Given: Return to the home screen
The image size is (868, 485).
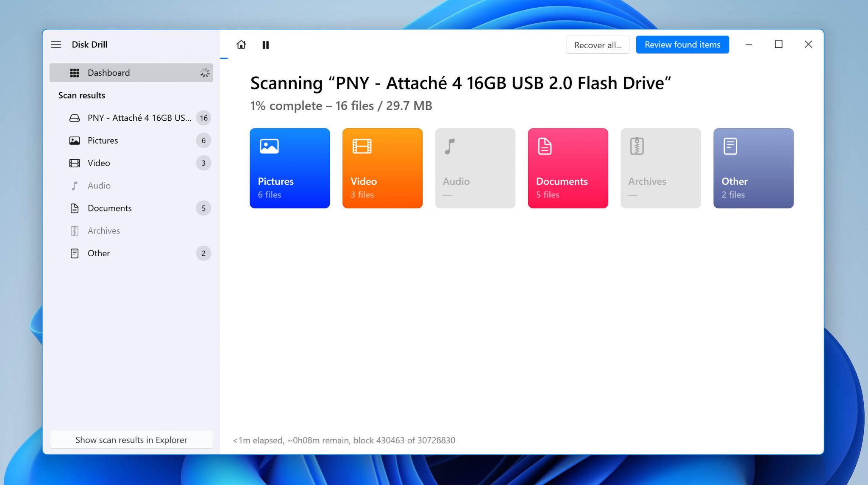Looking at the screenshot, I should 241,44.
